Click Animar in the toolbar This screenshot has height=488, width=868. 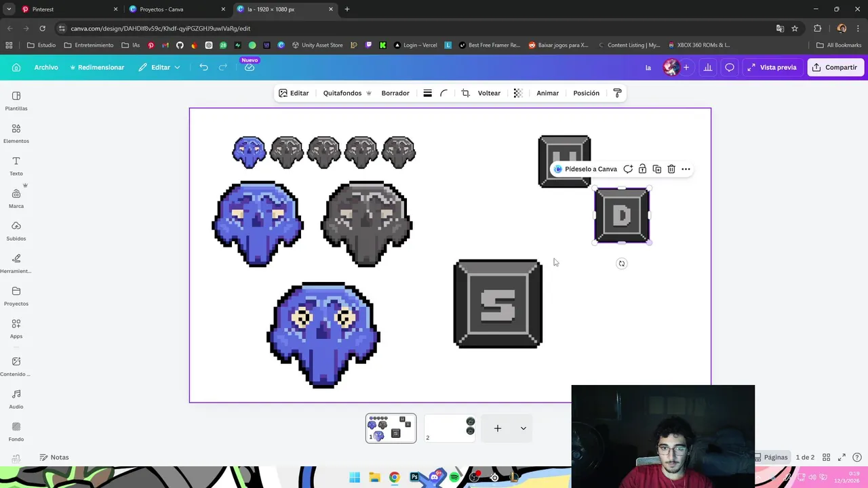(548, 93)
